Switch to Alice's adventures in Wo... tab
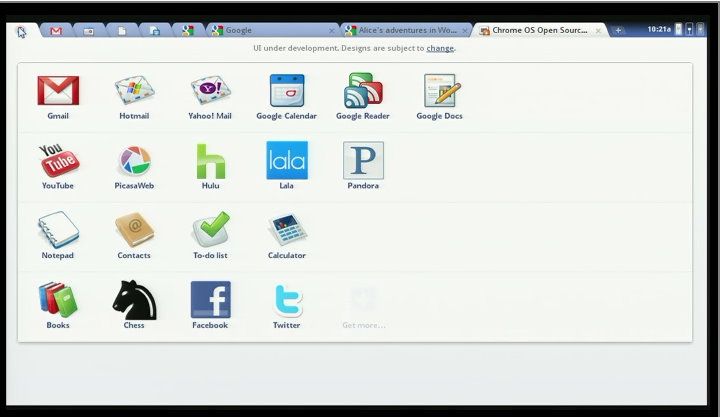The width and height of the screenshot is (720, 417). point(406,30)
